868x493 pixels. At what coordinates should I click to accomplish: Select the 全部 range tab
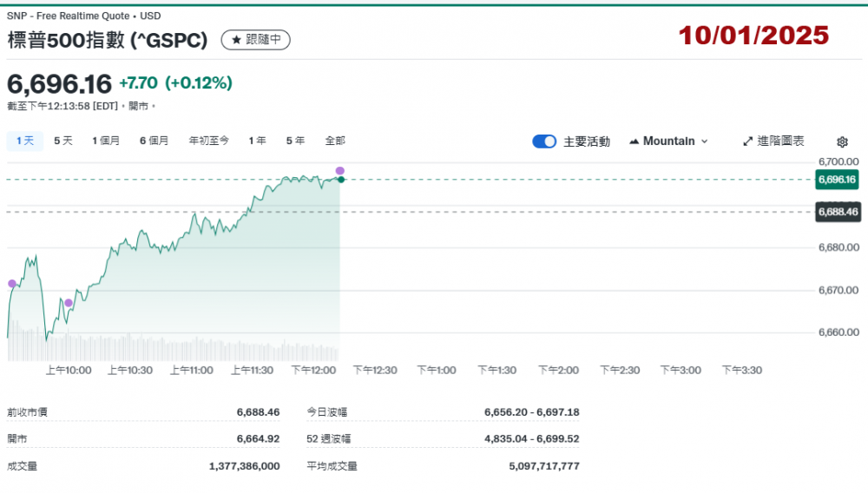click(x=334, y=141)
